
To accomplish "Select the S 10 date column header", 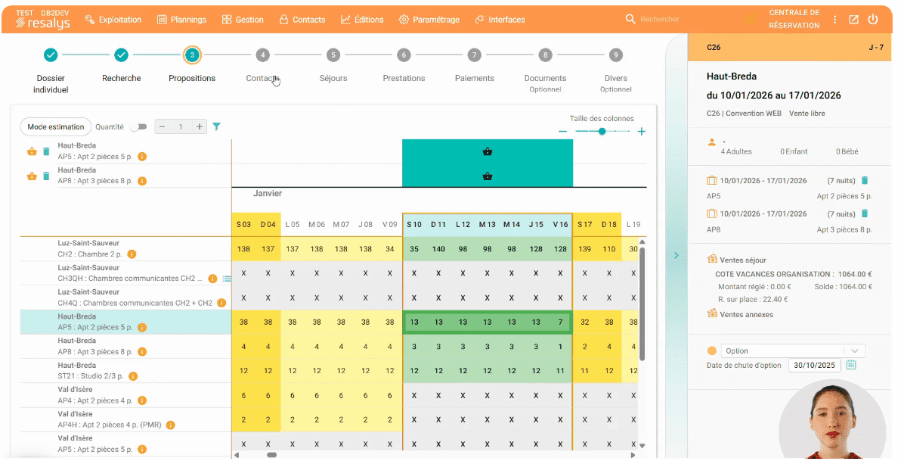I will [x=414, y=225].
